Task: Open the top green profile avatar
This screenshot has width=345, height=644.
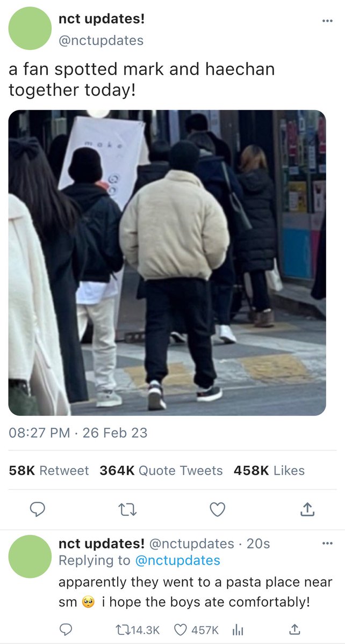Action: click(x=30, y=28)
